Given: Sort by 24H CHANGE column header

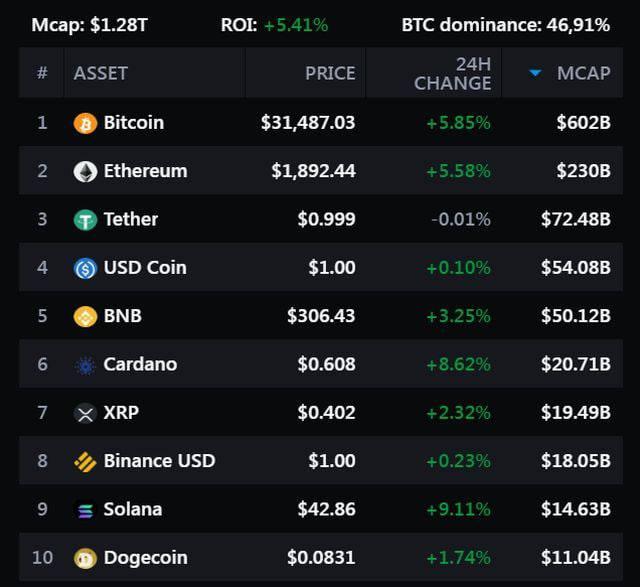Looking at the screenshot, I should (x=452, y=73).
